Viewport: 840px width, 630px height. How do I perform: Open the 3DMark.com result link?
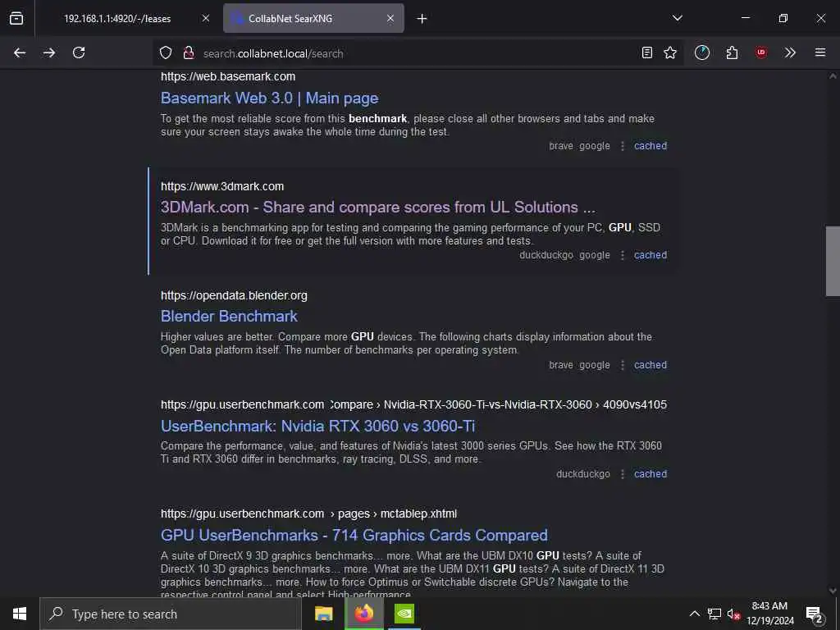pyautogui.click(x=377, y=208)
